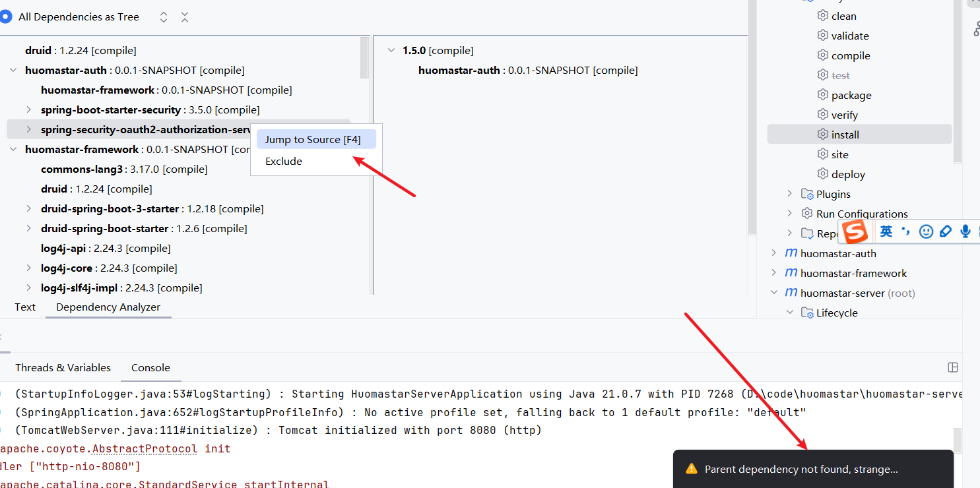980x488 pixels.
Task: Open the Threads & Variables tab
Action: coord(63,367)
